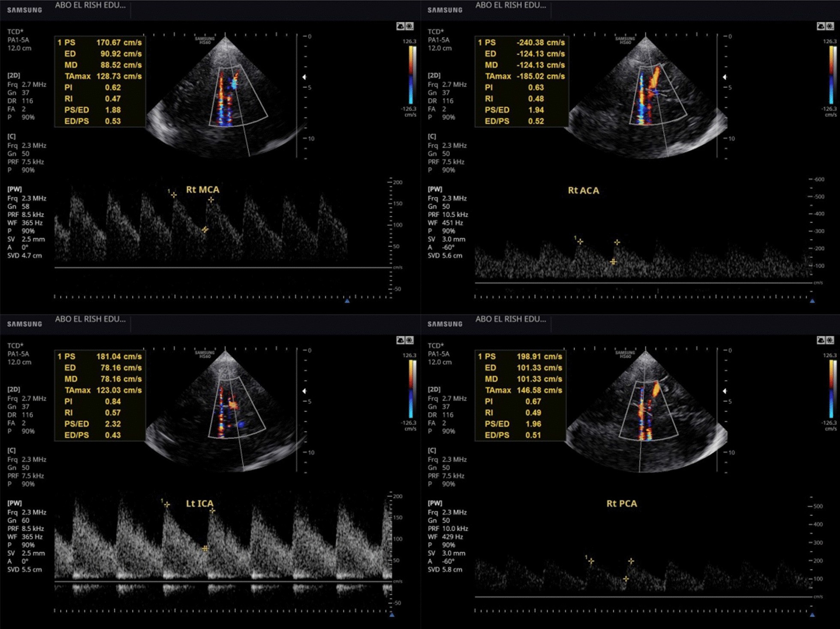The height and width of the screenshot is (629, 840).
Task: Click the blue triangle marker under Lt ICA timeline
Action: pyautogui.click(x=391, y=615)
